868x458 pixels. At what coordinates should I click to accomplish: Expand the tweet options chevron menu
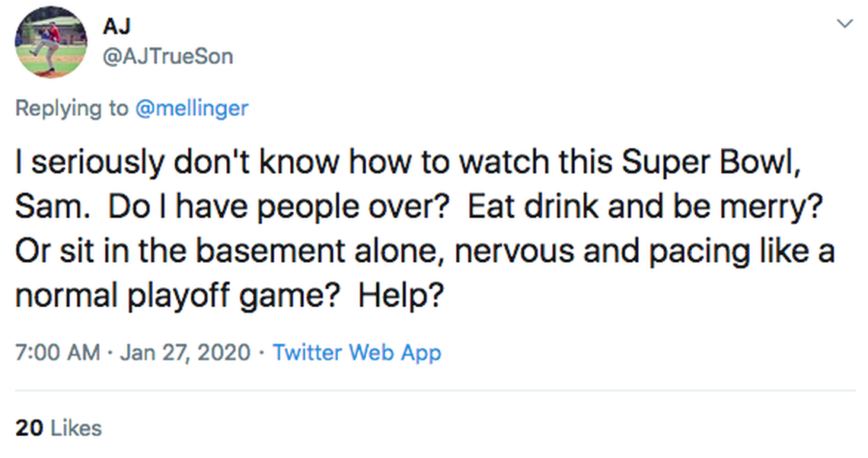click(x=844, y=24)
